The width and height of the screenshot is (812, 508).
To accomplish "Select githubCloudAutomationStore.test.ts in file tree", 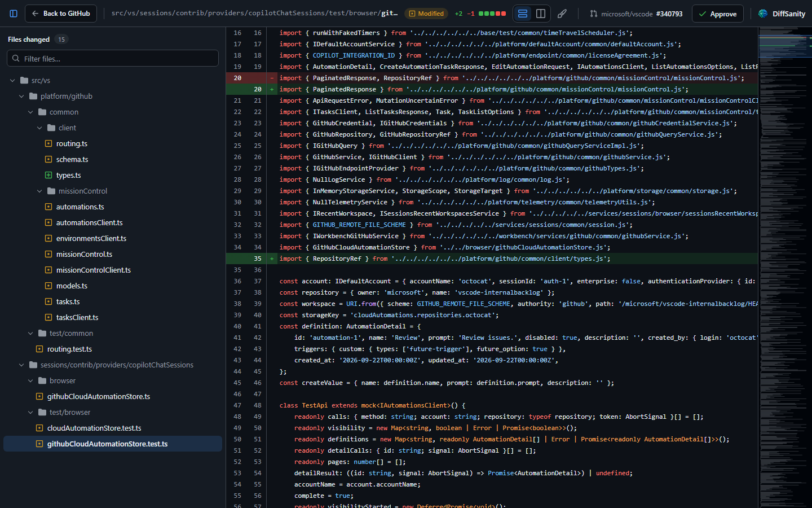I will (113, 444).
